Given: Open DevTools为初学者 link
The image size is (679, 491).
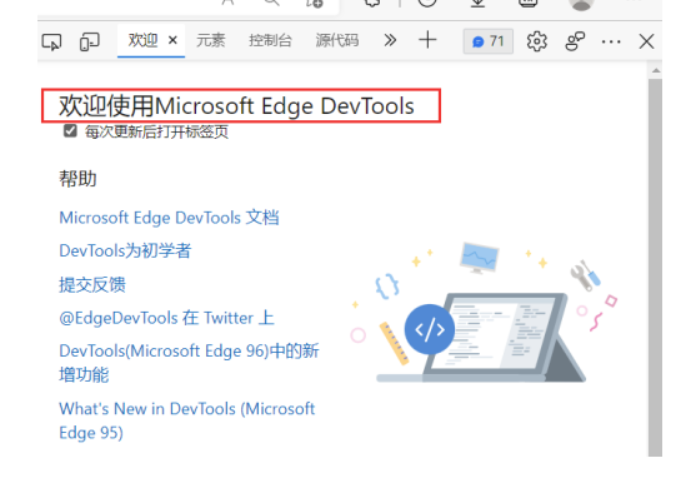Looking at the screenshot, I should 125,251.
